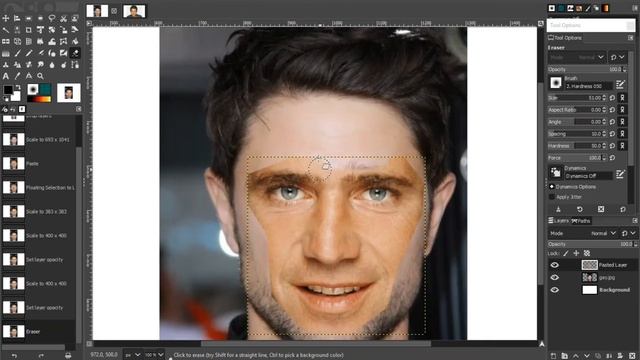This screenshot has width=640, height=360.
Task: Click the foreground color swatch
Action: pyautogui.click(x=8, y=90)
